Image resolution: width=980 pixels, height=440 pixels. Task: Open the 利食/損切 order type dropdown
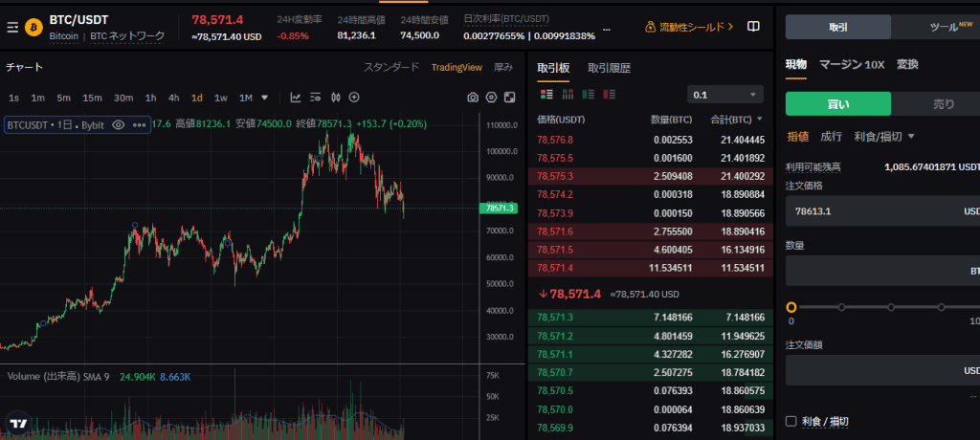884,136
